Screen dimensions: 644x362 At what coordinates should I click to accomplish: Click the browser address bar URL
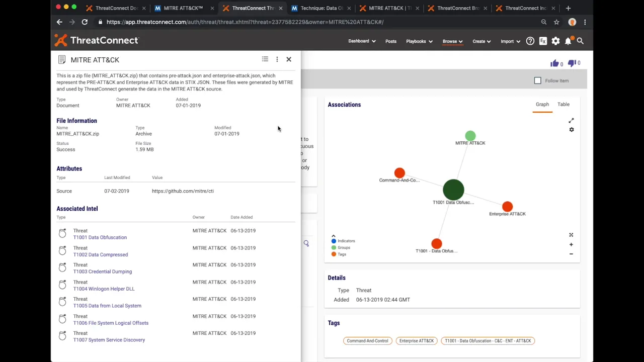click(x=245, y=22)
